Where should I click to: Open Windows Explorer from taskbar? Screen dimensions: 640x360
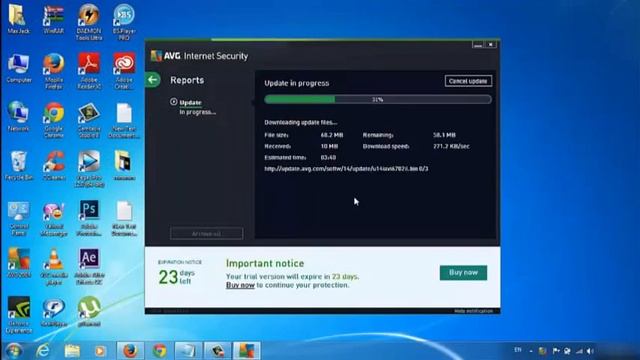(72, 351)
